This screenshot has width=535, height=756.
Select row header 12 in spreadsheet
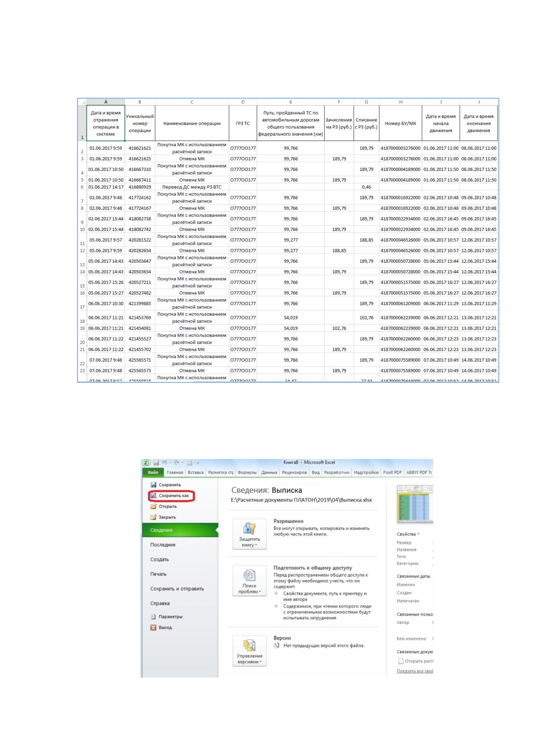coord(82,251)
